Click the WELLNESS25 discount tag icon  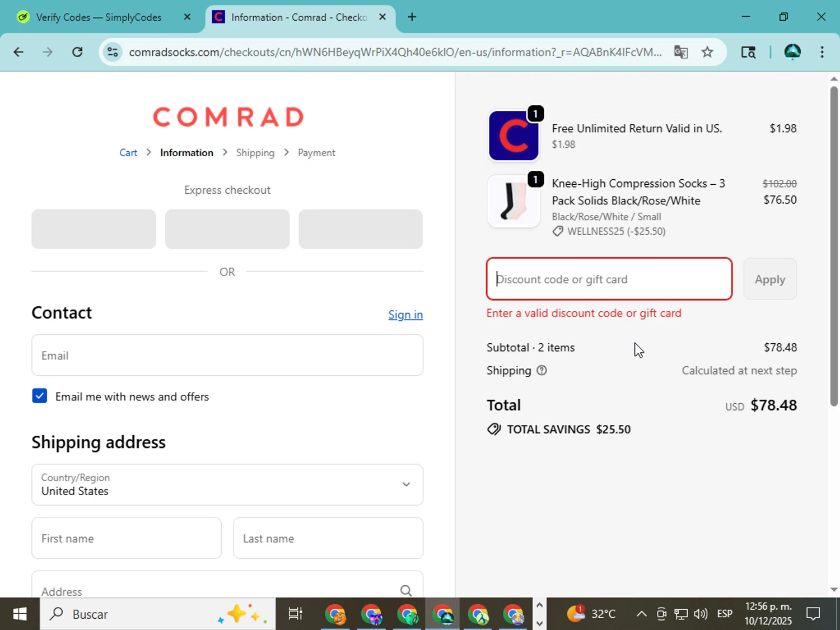[x=558, y=231]
